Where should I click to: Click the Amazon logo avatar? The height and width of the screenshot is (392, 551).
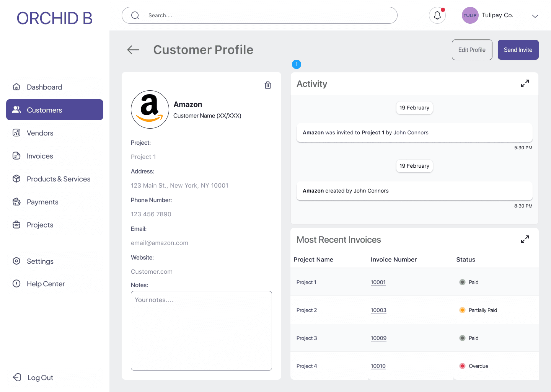[x=150, y=109]
